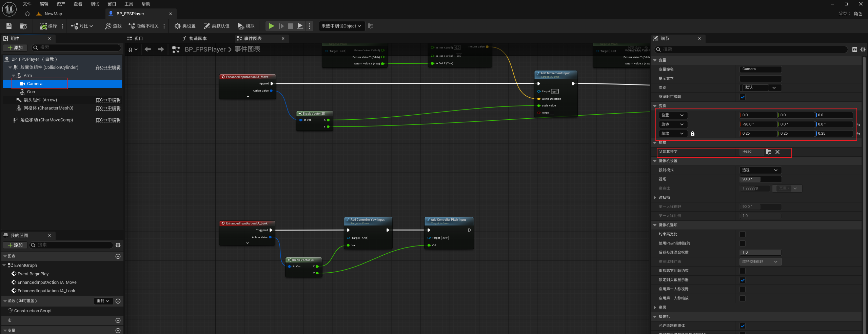Click the grid view icon in the 细节 panel
This screenshot has height=334, width=868.
coord(855,50)
